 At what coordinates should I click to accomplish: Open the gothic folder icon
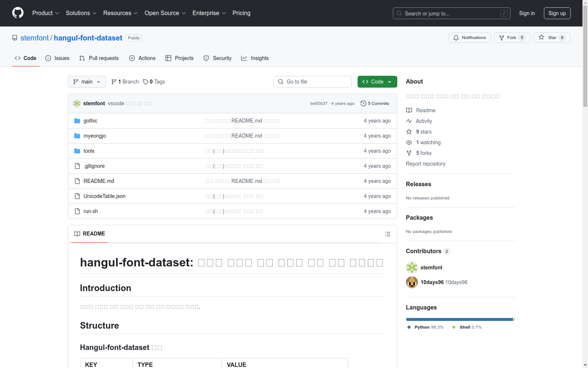coord(77,121)
